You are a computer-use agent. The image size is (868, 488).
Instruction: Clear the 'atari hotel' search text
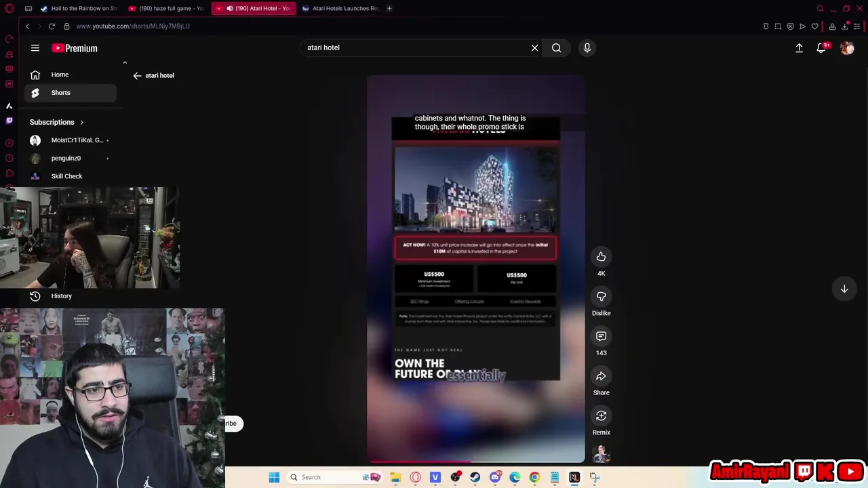[534, 47]
